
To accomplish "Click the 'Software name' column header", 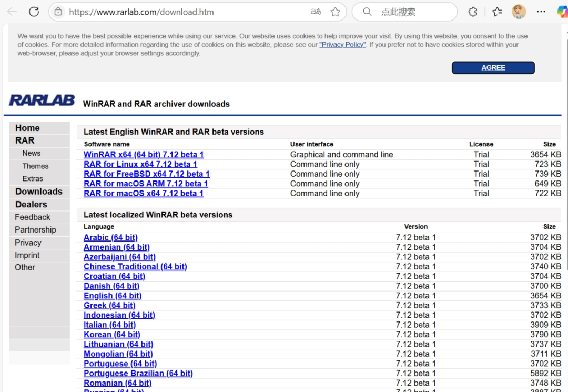I will (106, 144).
